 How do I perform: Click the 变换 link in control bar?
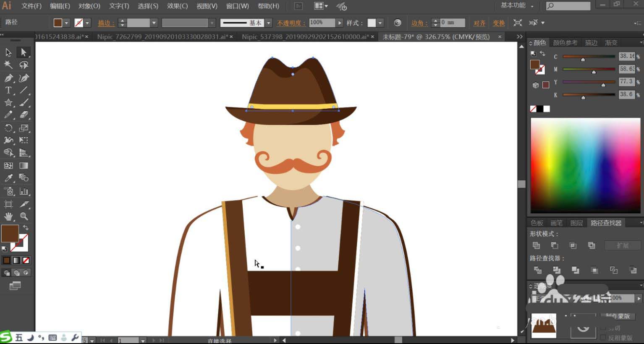(x=499, y=23)
